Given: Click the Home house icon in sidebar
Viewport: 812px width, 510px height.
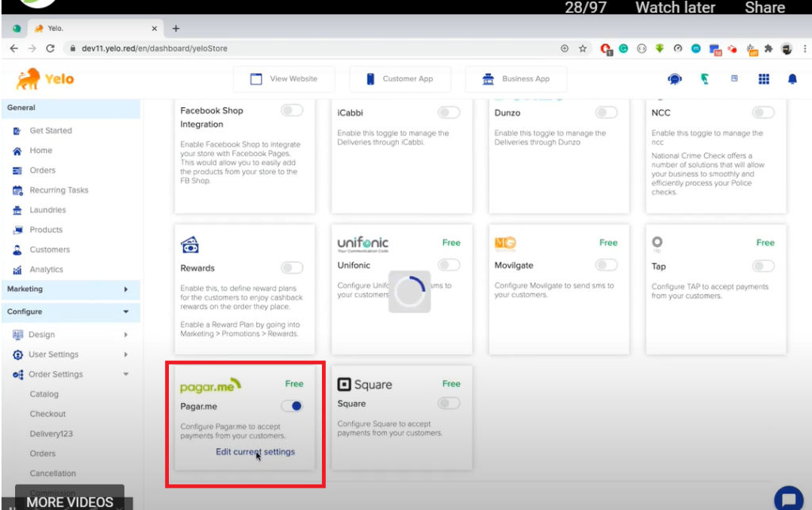Looking at the screenshot, I should [x=17, y=151].
